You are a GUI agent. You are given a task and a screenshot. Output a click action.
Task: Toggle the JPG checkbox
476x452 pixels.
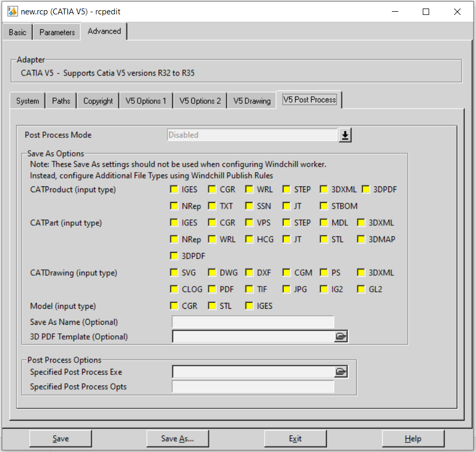pos(286,289)
